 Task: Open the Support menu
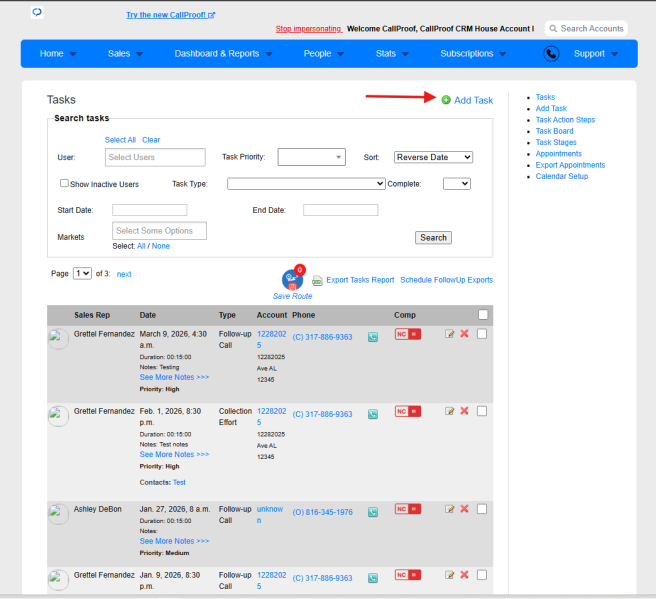pos(596,54)
